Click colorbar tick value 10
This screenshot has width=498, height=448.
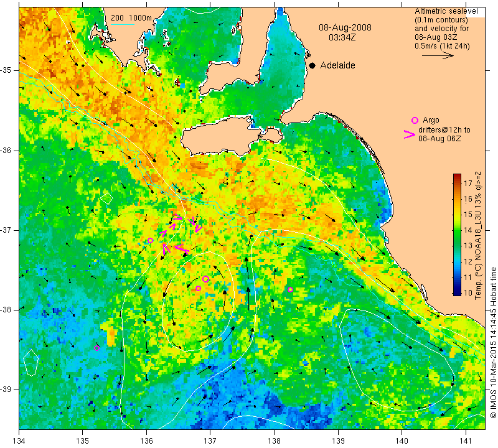click(x=468, y=292)
